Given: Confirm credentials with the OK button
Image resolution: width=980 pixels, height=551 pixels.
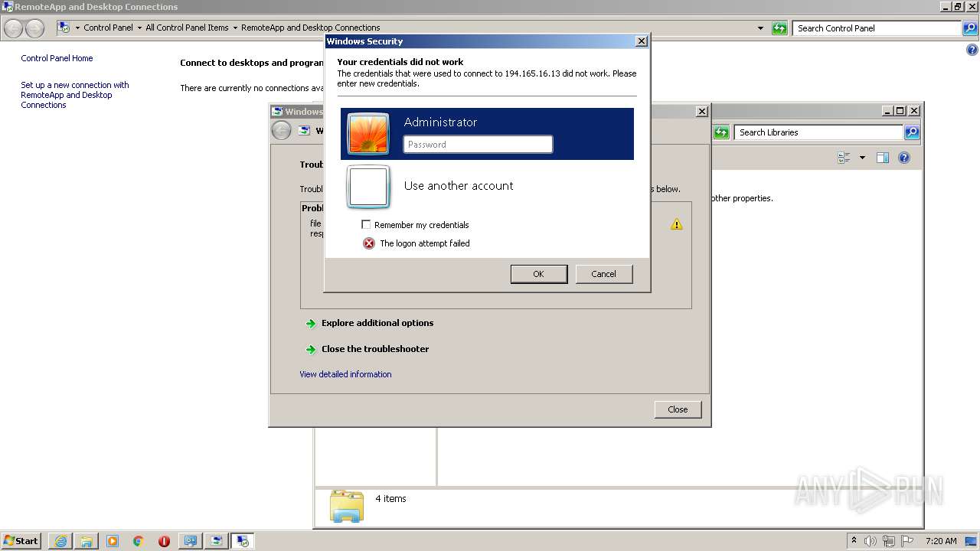Looking at the screenshot, I should click(x=539, y=274).
